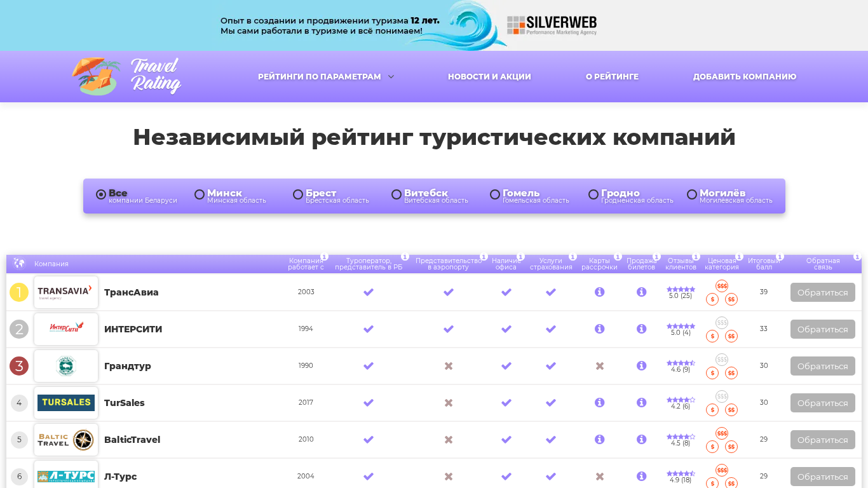Image resolution: width=868 pixels, height=488 pixels.
Task: Click Грандтур ticket sales info icon
Action: coord(642,366)
